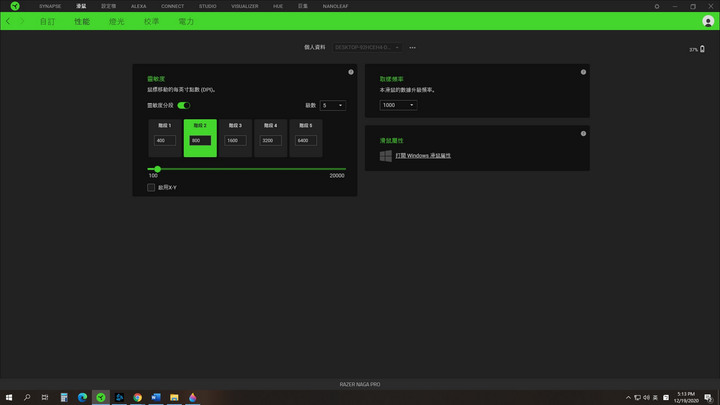
Task: Show help for the mouse properties panel
Action: [583, 134]
